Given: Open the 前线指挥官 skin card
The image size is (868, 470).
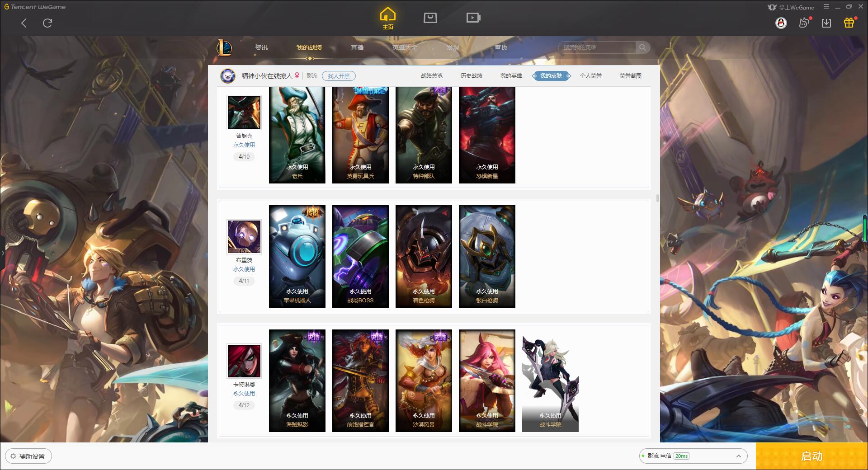Looking at the screenshot, I should click(x=360, y=381).
